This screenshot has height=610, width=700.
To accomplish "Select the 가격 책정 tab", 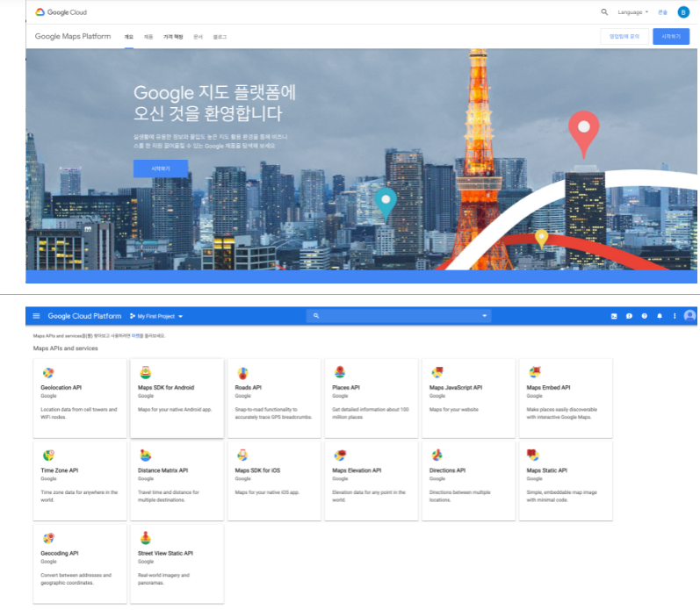I will tap(173, 37).
